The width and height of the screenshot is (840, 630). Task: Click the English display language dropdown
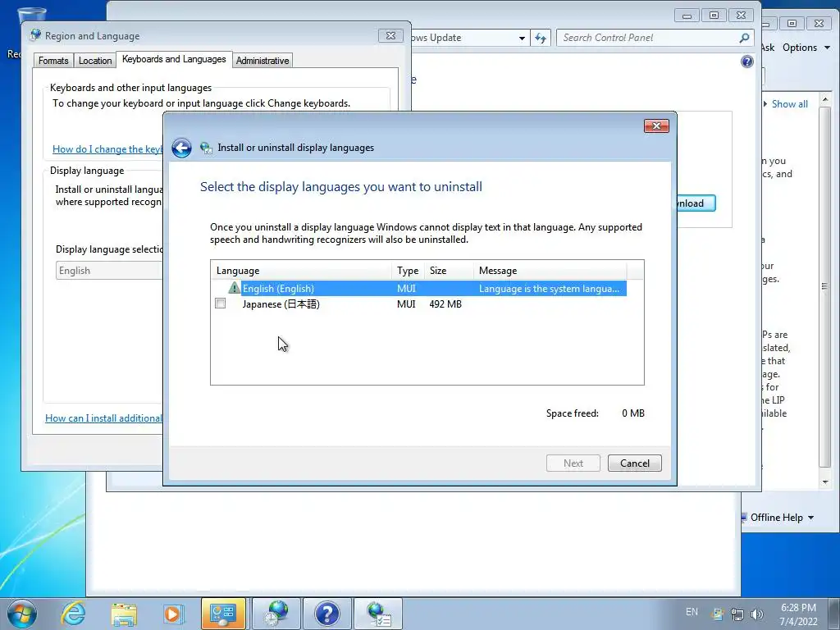coord(109,271)
